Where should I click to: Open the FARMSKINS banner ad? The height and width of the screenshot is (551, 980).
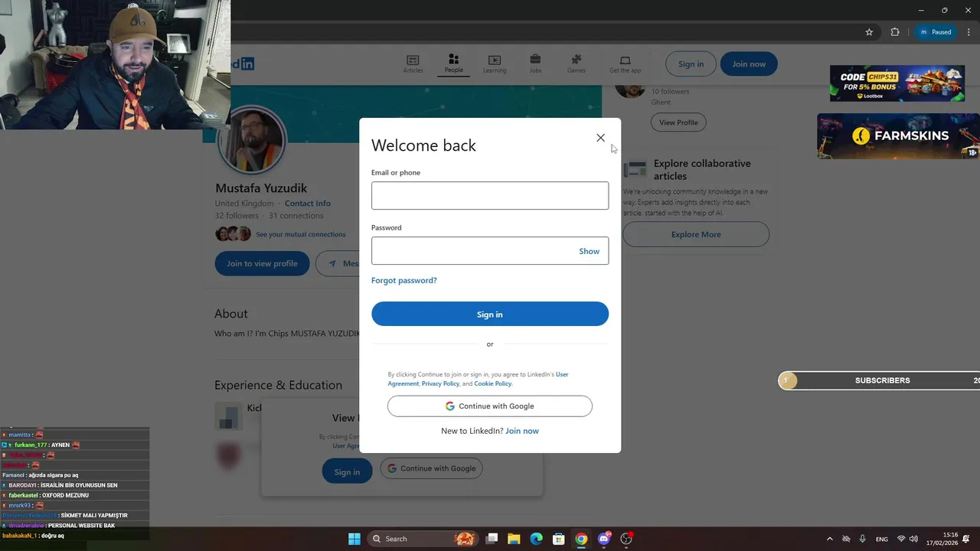[x=898, y=136]
